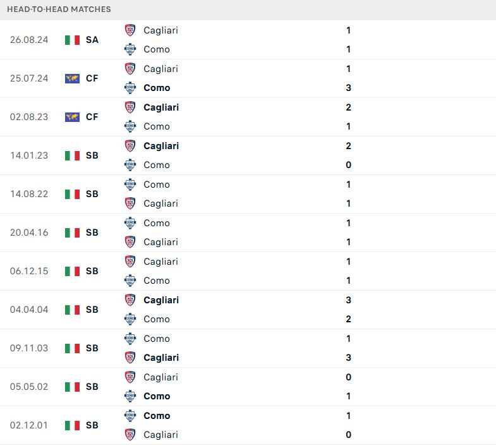
Task: Click Cagliari crest in 02.08.23 match
Action: (x=130, y=107)
